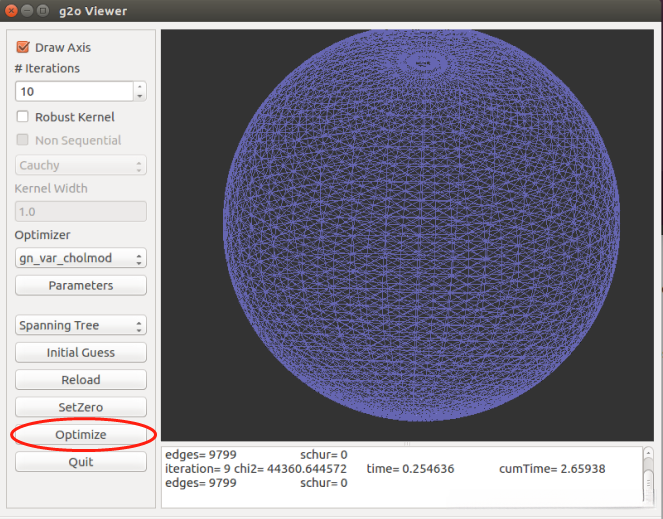The image size is (663, 519).
Task: Open the Spanning Tree dropdown
Action: [81, 325]
